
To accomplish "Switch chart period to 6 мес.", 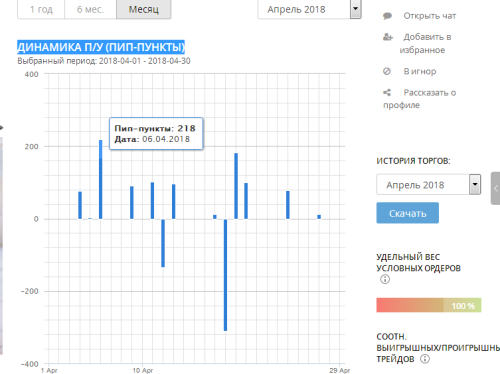I will [x=90, y=9].
